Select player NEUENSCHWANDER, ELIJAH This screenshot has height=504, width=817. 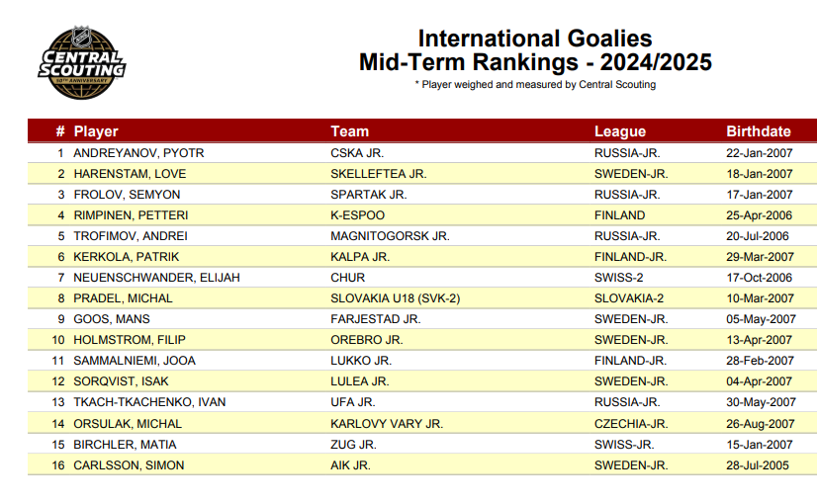point(156,278)
